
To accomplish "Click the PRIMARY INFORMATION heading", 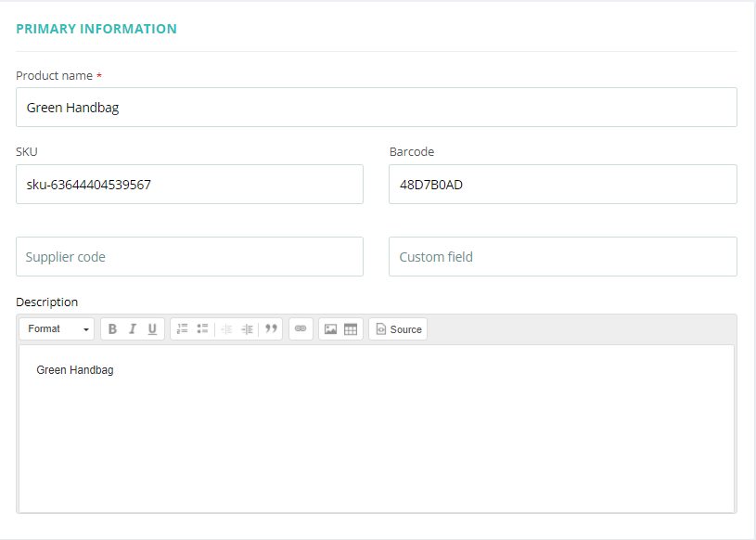I will pos(96,29).
